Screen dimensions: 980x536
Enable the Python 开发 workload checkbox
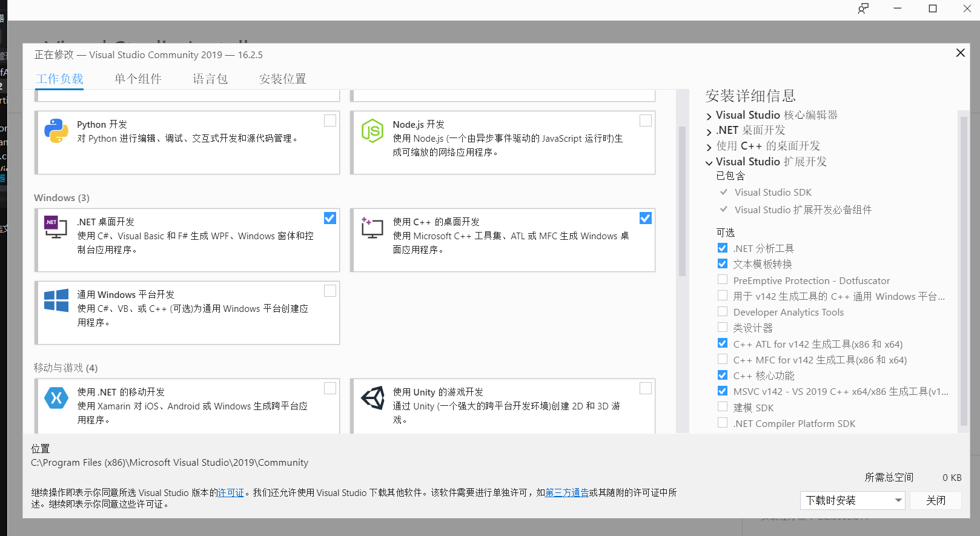click(330, 121)
